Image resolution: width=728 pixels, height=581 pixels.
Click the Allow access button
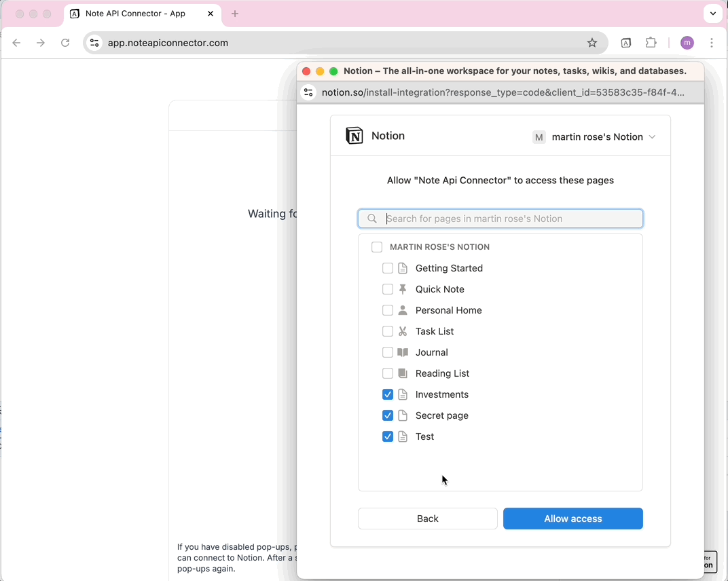coord(572,518)
